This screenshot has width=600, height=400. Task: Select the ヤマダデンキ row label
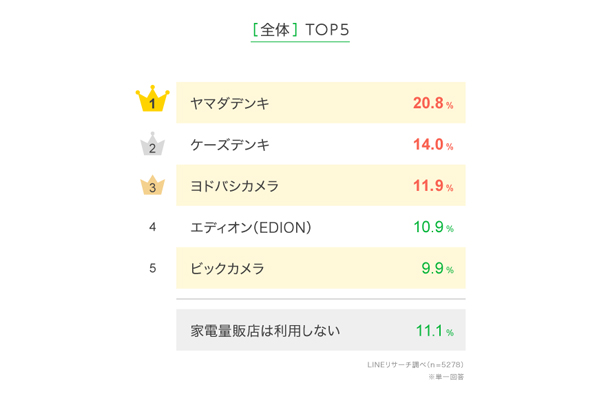point(230,103)
